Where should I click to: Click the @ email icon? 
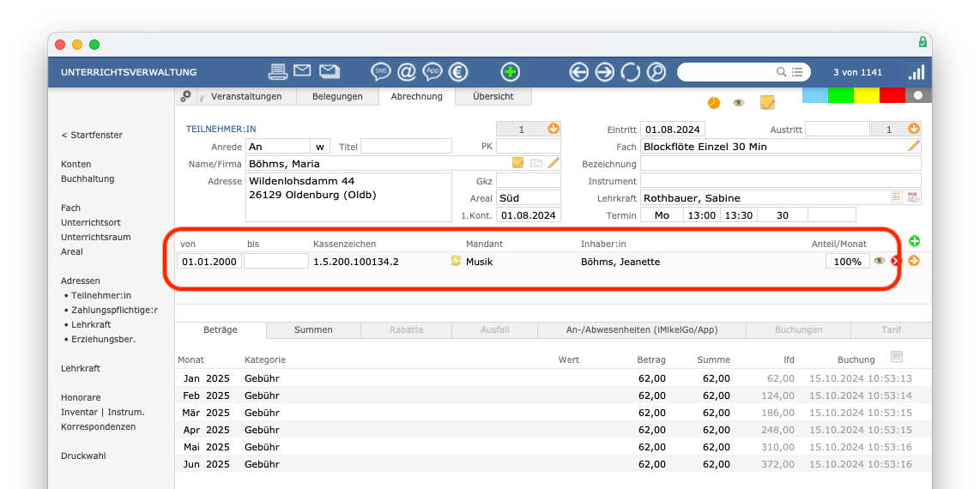407,72
